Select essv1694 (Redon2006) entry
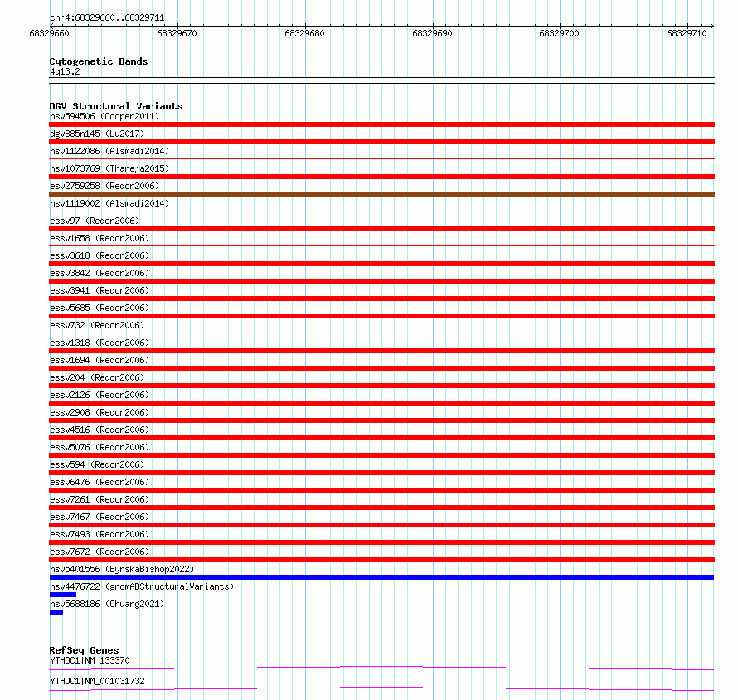 coord(100,360)
